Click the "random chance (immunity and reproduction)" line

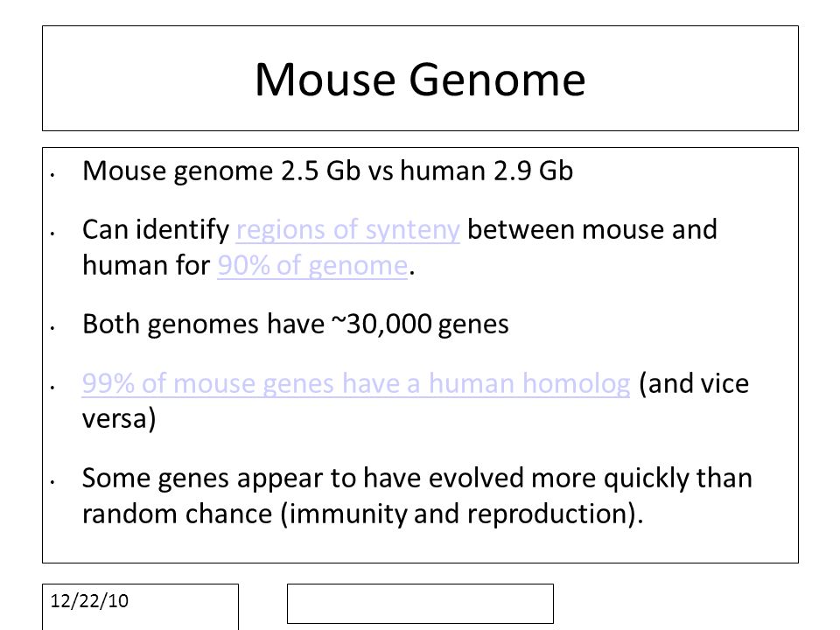(x=362, y=514)
